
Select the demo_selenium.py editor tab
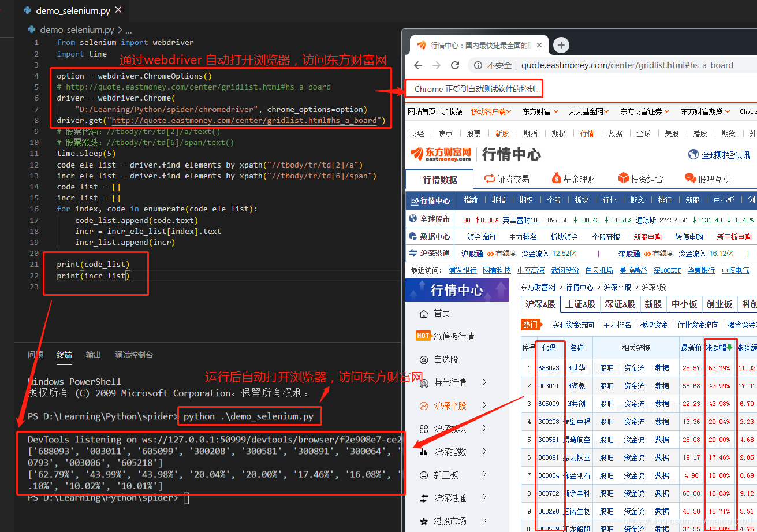click(73, 11)
